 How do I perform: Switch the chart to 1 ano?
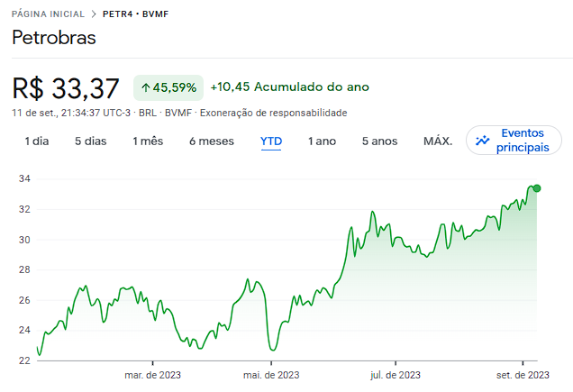tap(322, 141)
